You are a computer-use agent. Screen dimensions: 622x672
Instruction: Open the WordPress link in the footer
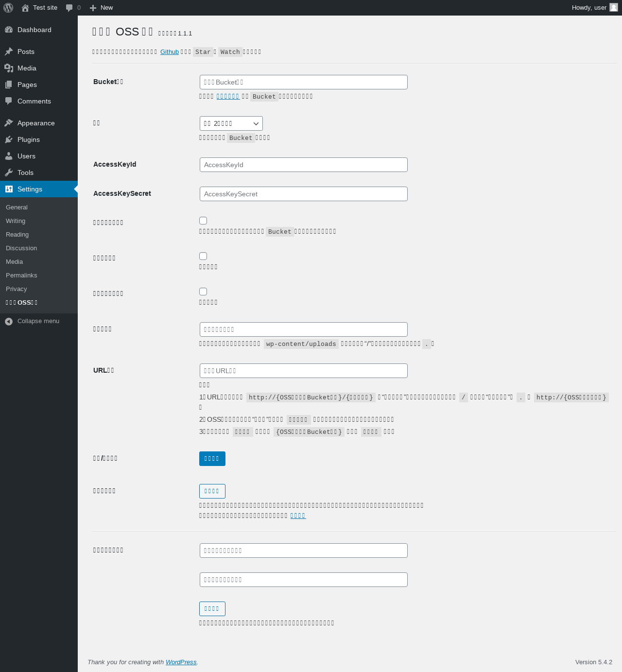[x=181, y=662]
